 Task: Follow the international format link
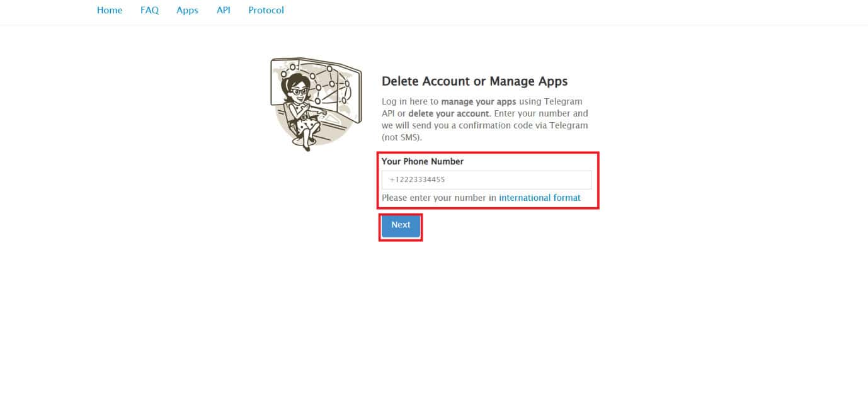540,198
